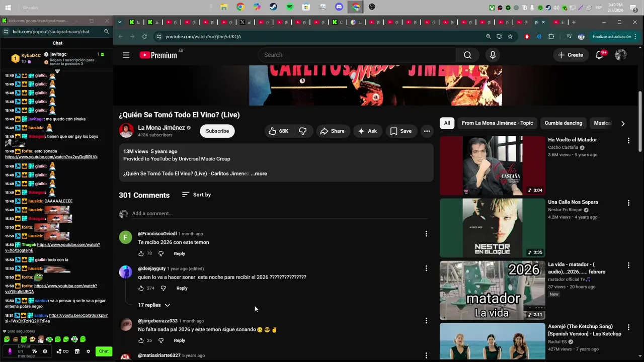644x362 pixels.
Task: Open Una Calle Nos Separa thumbnail
Action: (x=493, y=228)
